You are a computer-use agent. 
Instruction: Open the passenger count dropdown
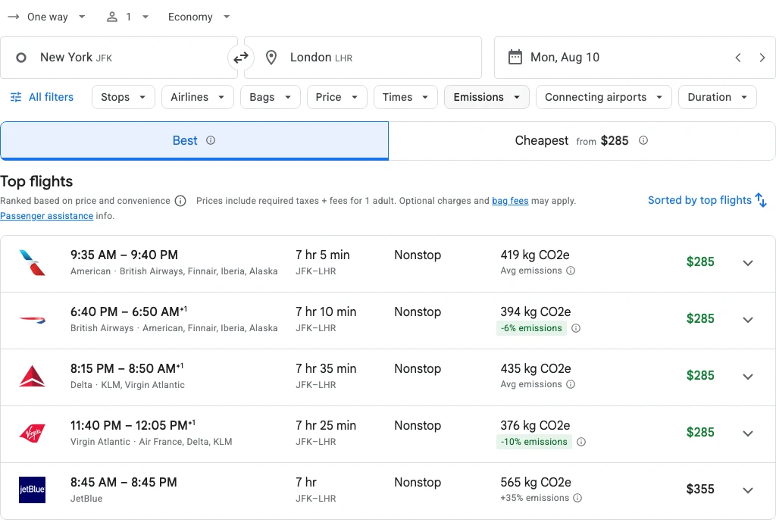[127, 17]
